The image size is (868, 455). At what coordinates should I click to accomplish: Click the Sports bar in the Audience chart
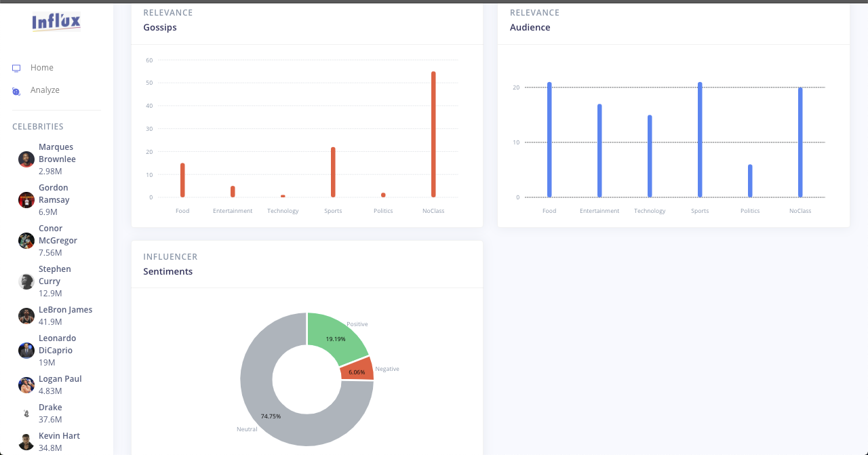(x=700, y=140)
